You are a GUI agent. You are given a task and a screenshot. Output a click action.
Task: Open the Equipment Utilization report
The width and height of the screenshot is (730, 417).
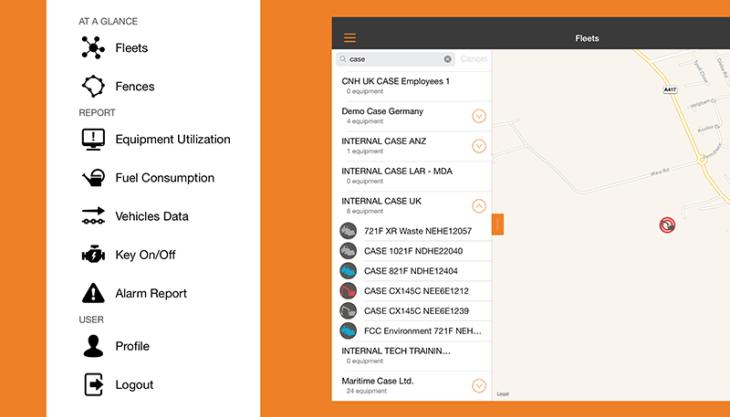click(x=173, y=139)
